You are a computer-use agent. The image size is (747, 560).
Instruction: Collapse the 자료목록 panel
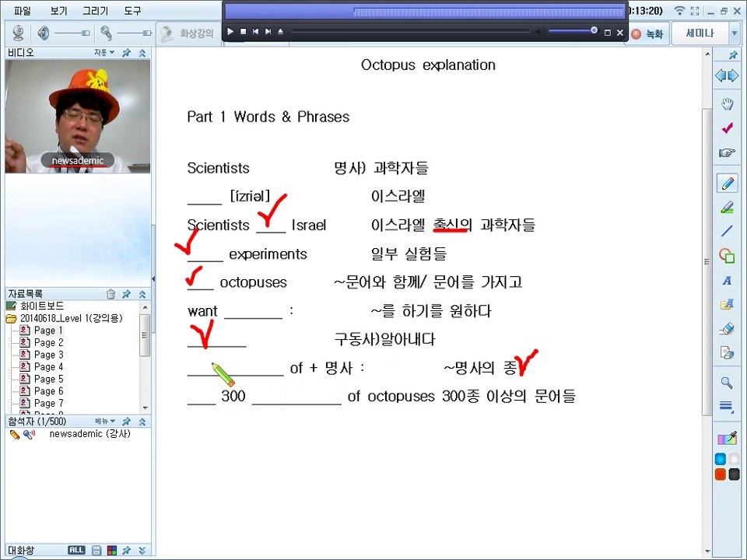(142, 294)
